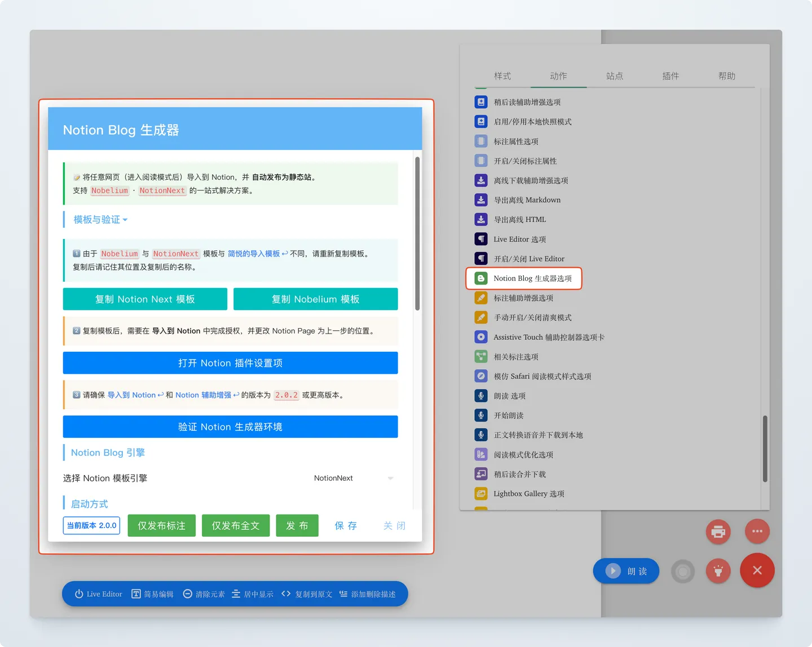Image resolution: width=812 pixels, height=647 pixels.
Task: Open the 简悦的导入模板 link
Action: [258, 254]
